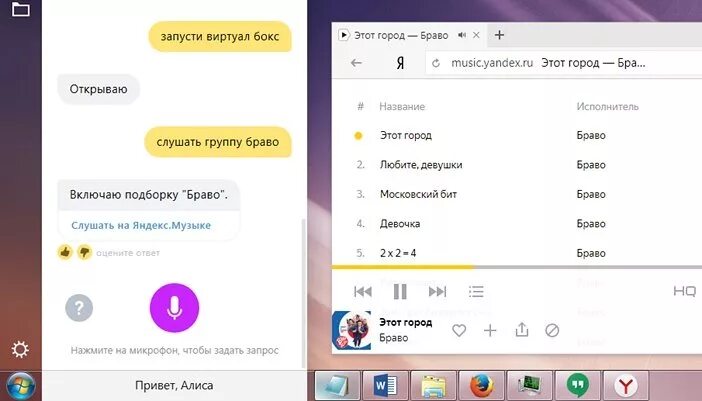Open the notepad icon on the taskbar
The image size is (702, 401).
[338, 385]
